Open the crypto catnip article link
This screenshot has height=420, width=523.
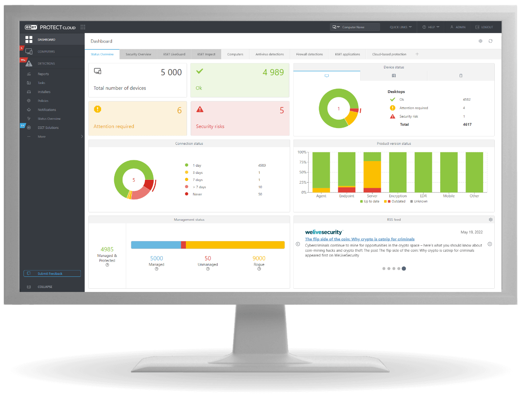[x=360, y=239]
